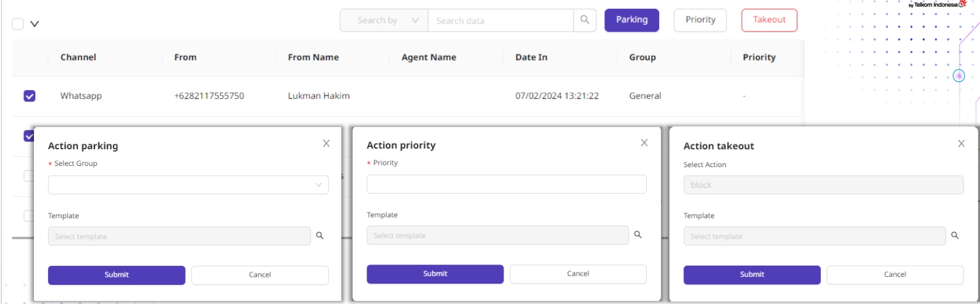Screen dimensions: 980x304
Task: Uncheck the Lukman Hakim Whatsapp row checkbox
Action: point(30,96)
